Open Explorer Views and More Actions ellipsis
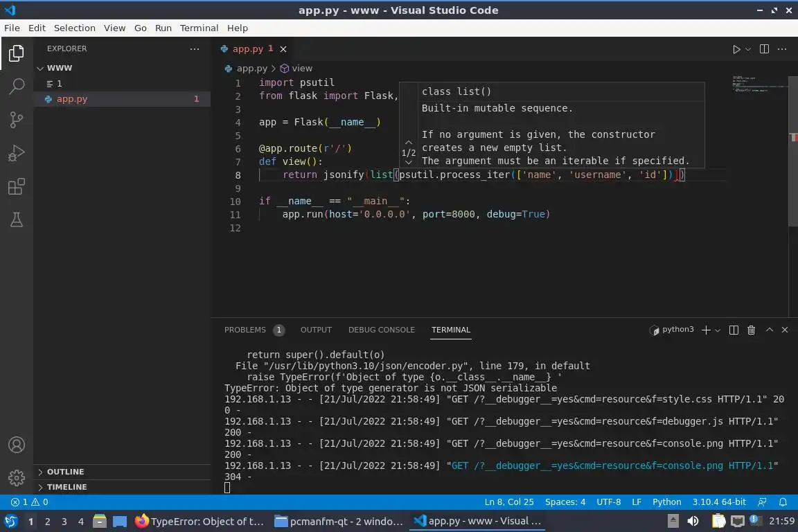The image size is (798, 532). (195, 49)
